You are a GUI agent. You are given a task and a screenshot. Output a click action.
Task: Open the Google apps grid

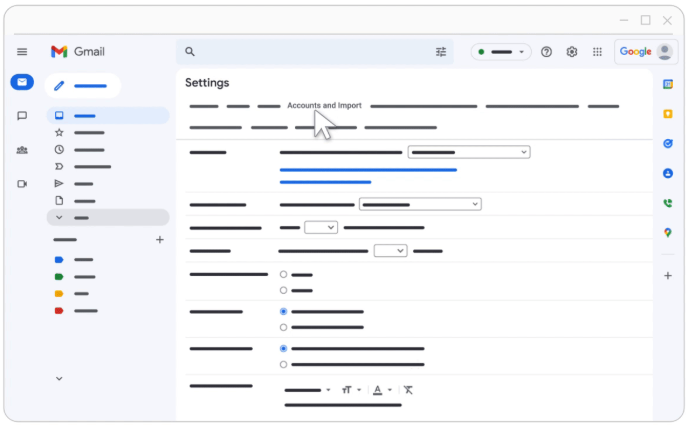click(x=597, y=52)
